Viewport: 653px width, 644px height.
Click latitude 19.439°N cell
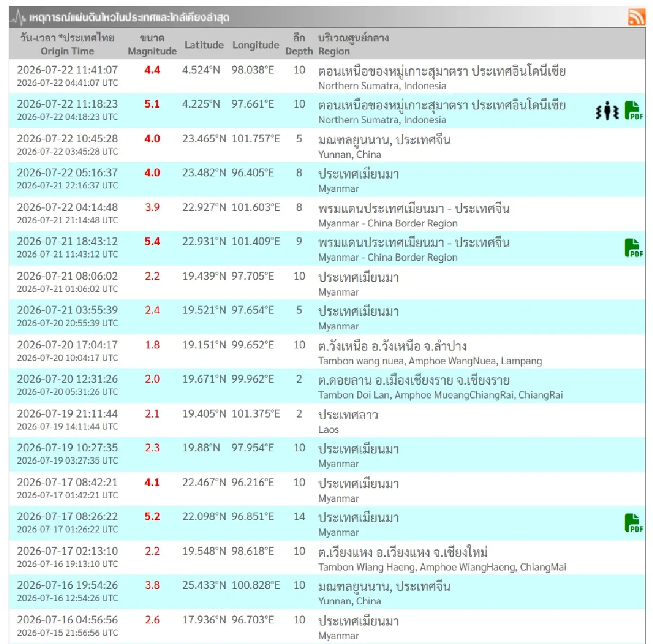point(204,276)
